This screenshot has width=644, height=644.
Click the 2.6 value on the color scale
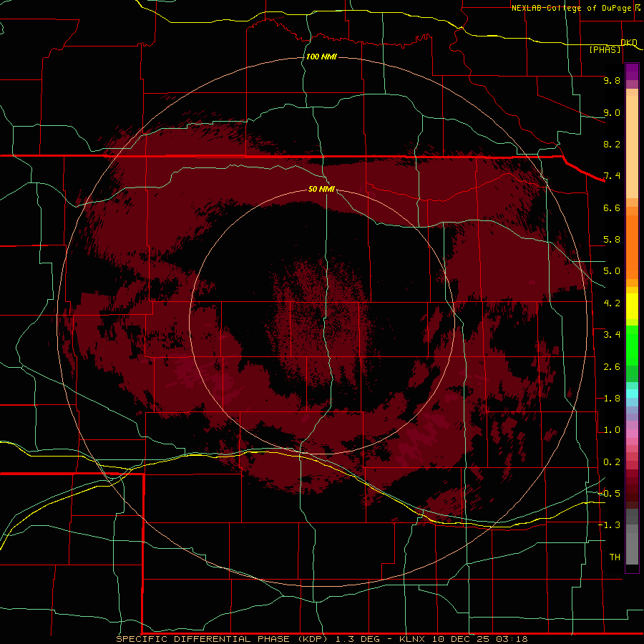click(x=612, y=367)
